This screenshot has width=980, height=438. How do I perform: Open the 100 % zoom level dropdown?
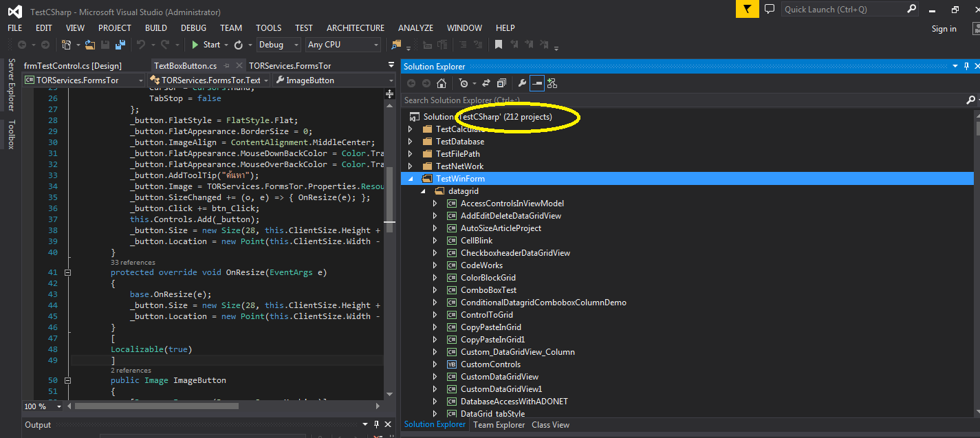[x=43, y=406]
